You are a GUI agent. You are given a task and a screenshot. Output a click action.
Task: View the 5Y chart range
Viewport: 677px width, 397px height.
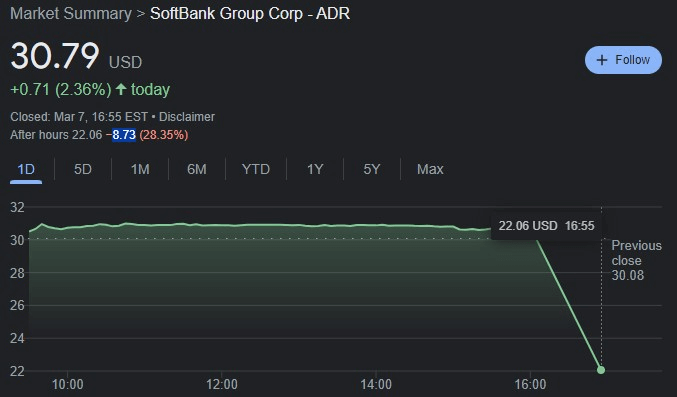(x=371, y=169)
